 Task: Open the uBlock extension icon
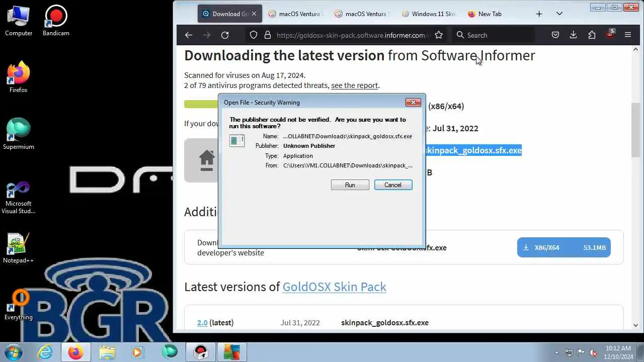610,35
